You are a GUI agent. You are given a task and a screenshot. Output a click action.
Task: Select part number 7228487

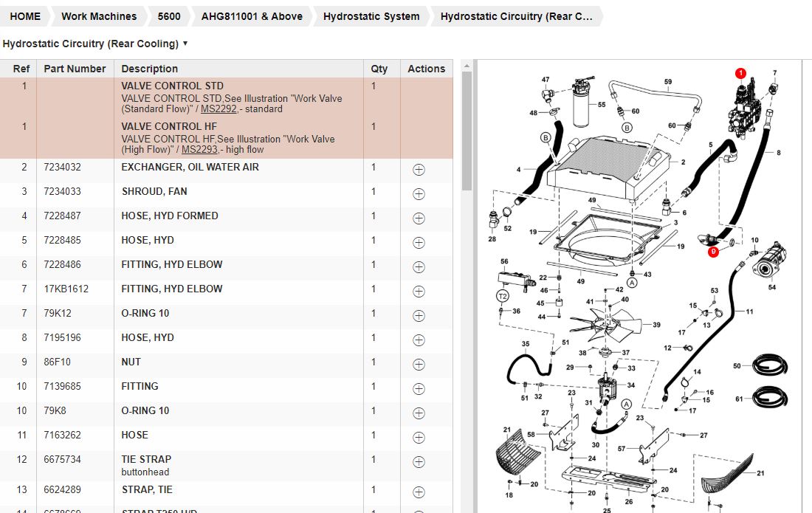tap(62, 216)
